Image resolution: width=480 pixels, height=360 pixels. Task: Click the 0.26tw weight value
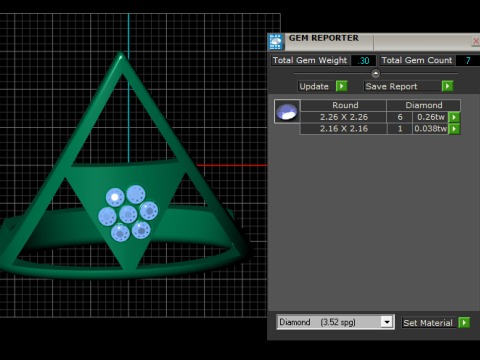[x=431, y=117]
